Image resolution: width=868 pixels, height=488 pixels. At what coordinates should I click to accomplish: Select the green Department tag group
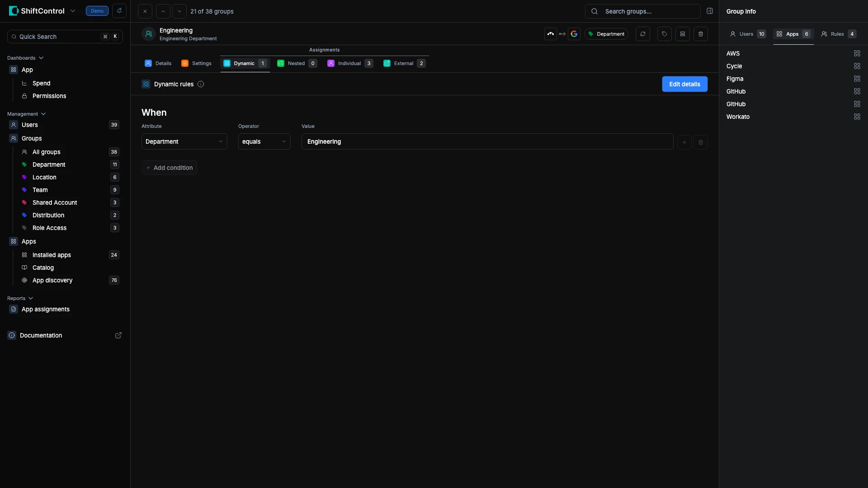click(49, 164)
